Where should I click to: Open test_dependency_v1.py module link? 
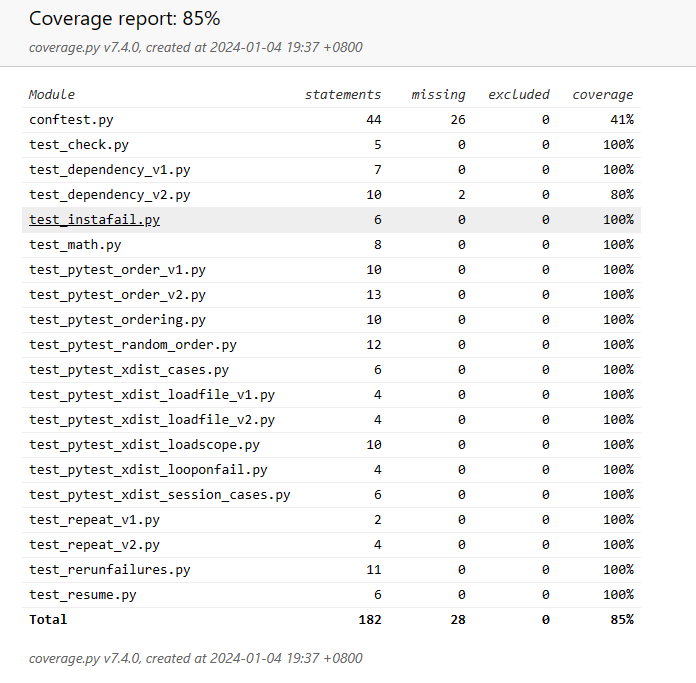click(109, 169)
